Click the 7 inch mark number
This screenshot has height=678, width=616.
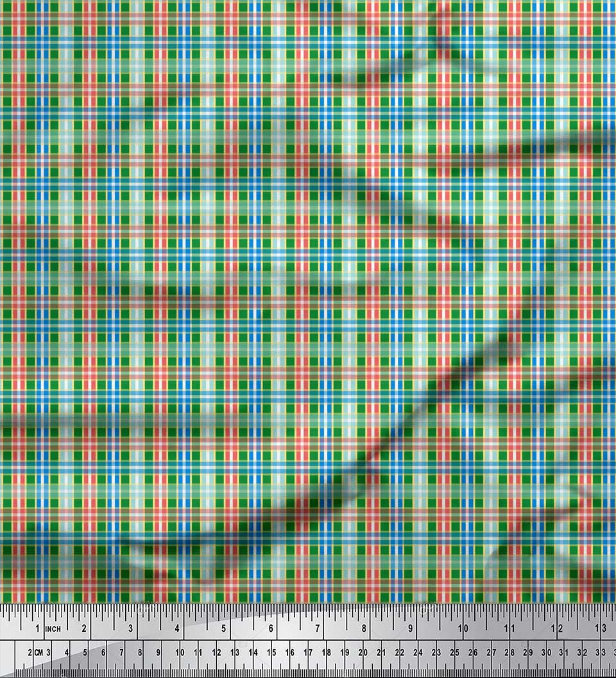click(x=317, y=628)
